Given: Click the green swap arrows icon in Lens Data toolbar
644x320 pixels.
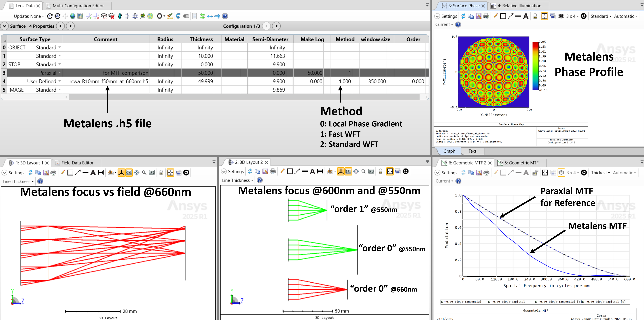Looking at the screenshot, I should [202, 16].
